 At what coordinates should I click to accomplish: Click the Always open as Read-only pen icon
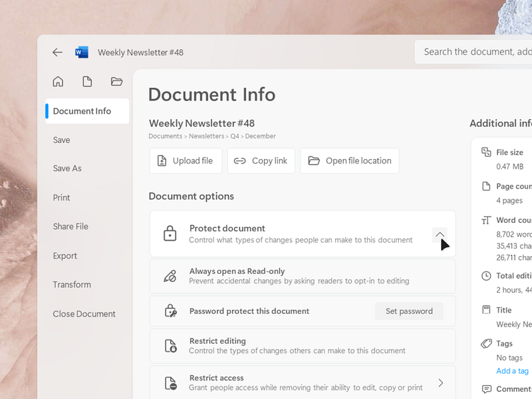pyautogui.click(x=169, y=275)
